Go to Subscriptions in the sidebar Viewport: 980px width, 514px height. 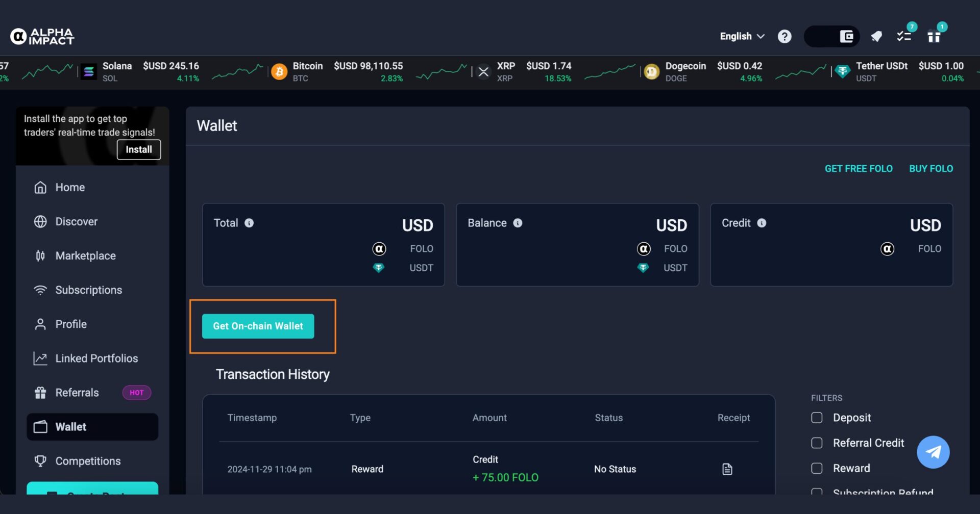coord(92,290)
